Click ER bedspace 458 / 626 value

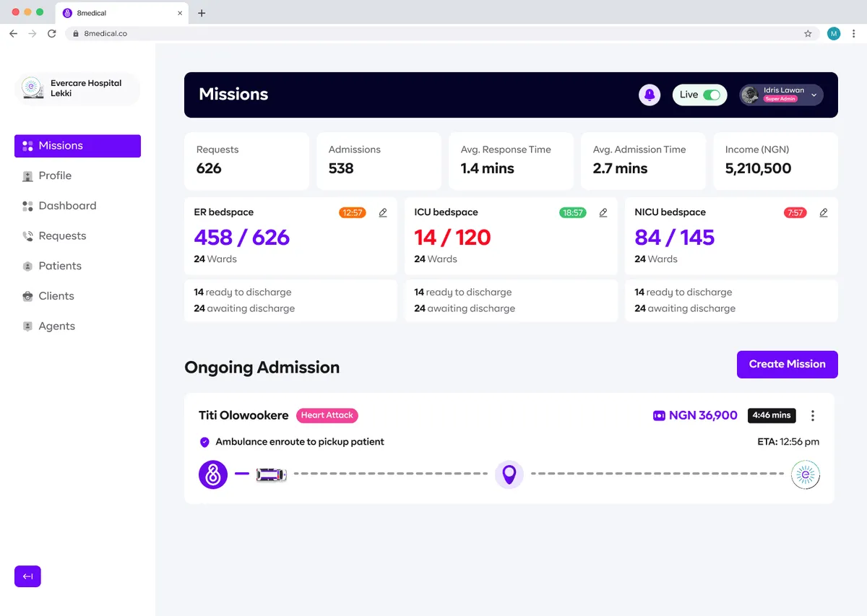click(241, 238)
